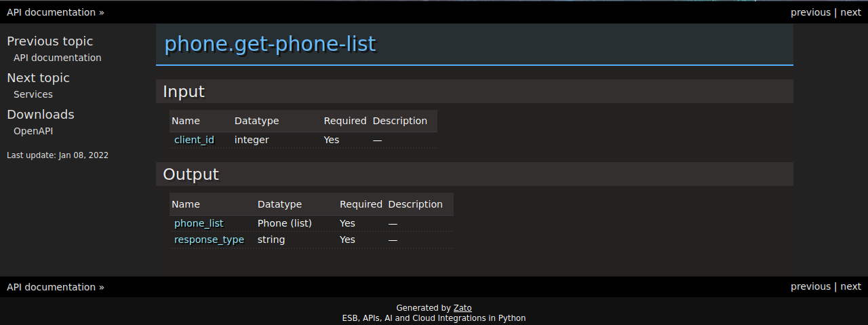
Task: Click the Downloads sidebar heading
Action: coord(41,115)
